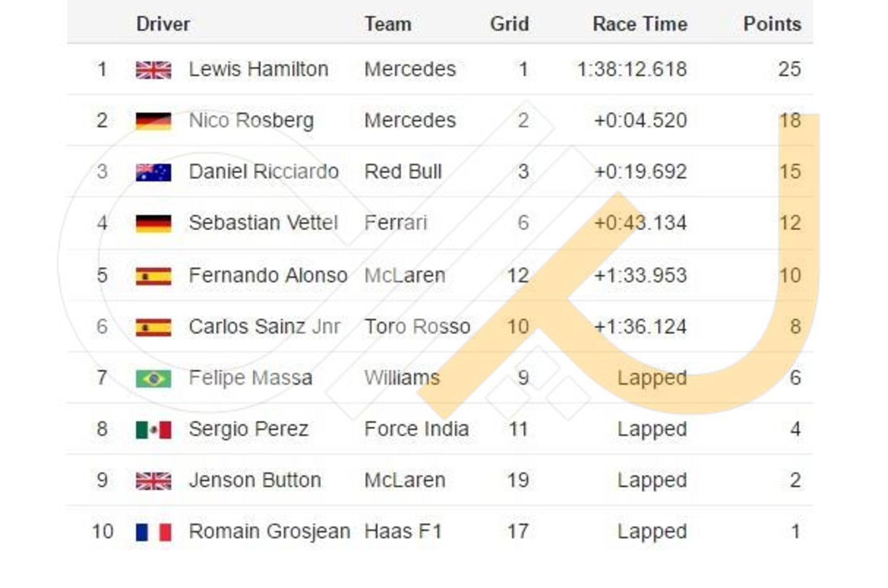Open the Carlos Sainz Jnr driver link

(x=264, y=327)
